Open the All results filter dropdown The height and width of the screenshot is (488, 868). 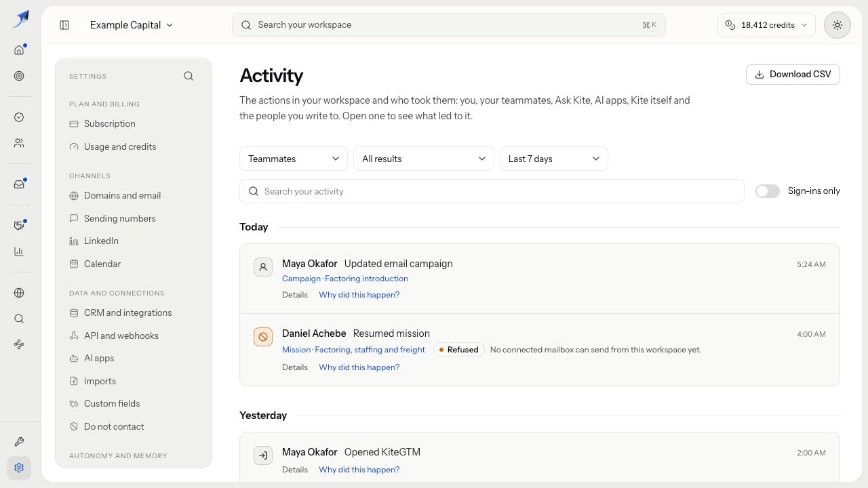click(x=424, y=159)
